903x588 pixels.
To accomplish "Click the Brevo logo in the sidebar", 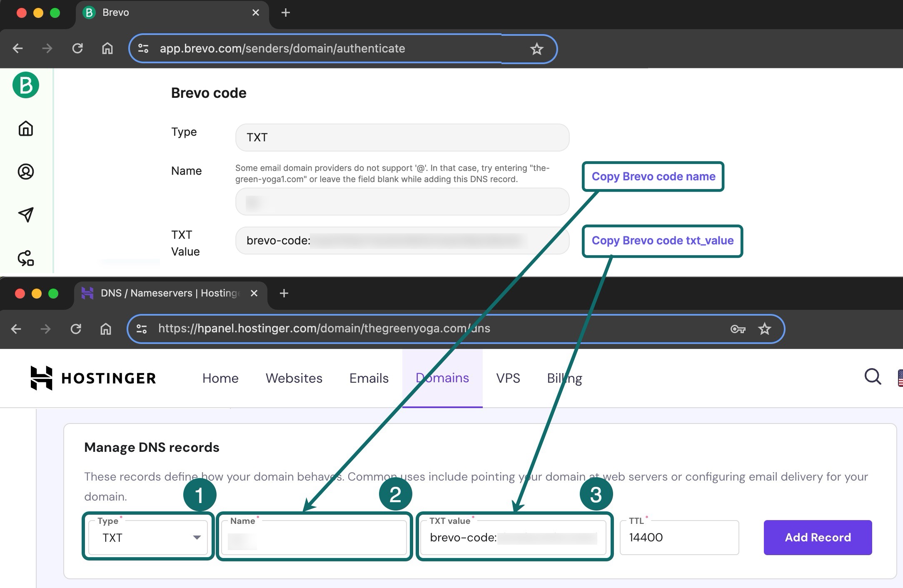I will tap(26, 85).
